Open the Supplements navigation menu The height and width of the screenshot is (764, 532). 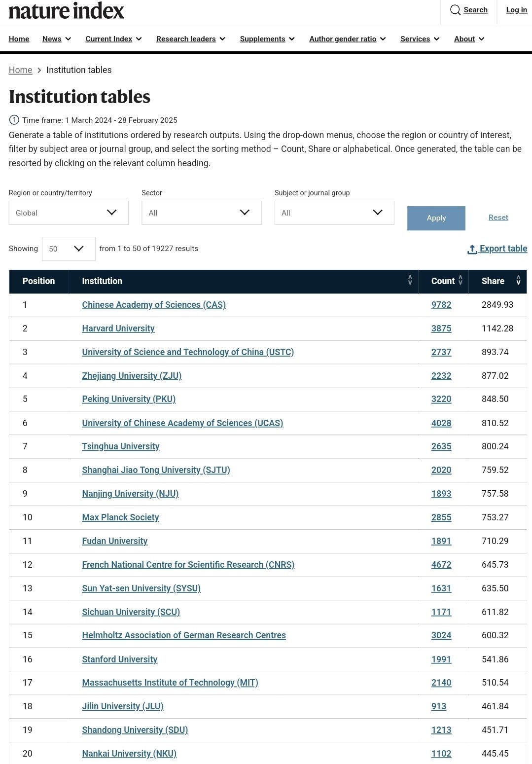[x=267, y=39]
